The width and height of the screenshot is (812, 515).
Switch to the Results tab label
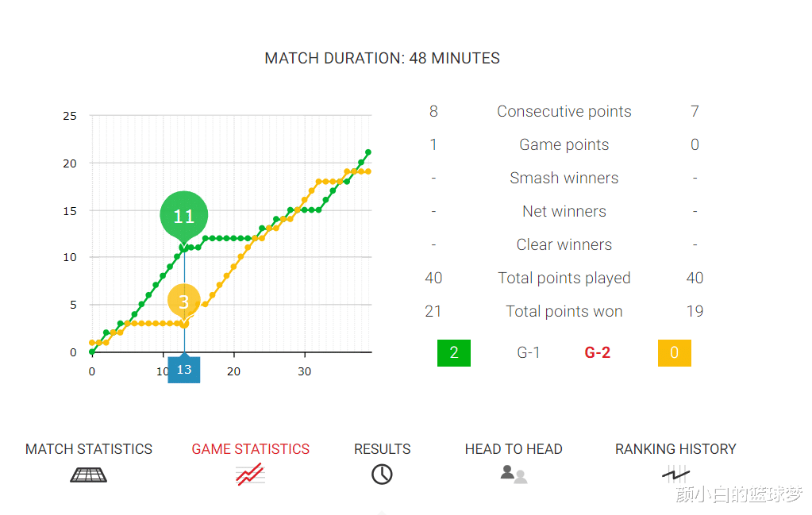tap(382, 449)
